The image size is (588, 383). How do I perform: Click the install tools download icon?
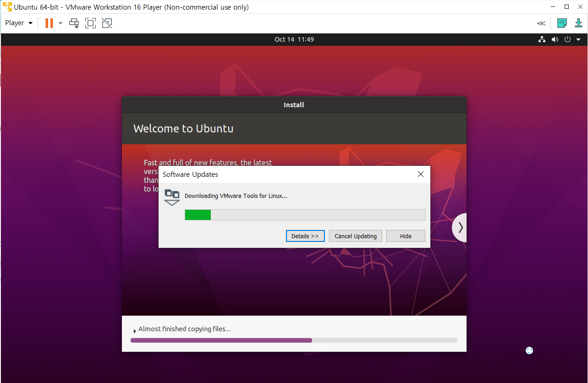coord(579,23)
